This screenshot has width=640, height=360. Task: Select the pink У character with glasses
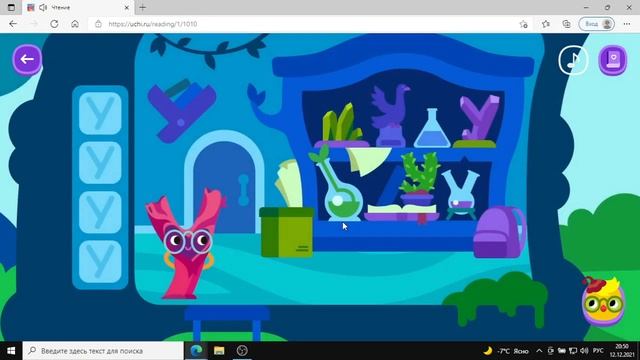pyautogui.click(x=186, y=244)
